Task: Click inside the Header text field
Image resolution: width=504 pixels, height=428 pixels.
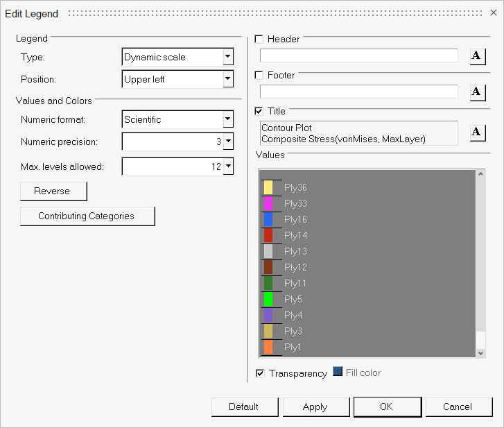Action: [358, 56]
